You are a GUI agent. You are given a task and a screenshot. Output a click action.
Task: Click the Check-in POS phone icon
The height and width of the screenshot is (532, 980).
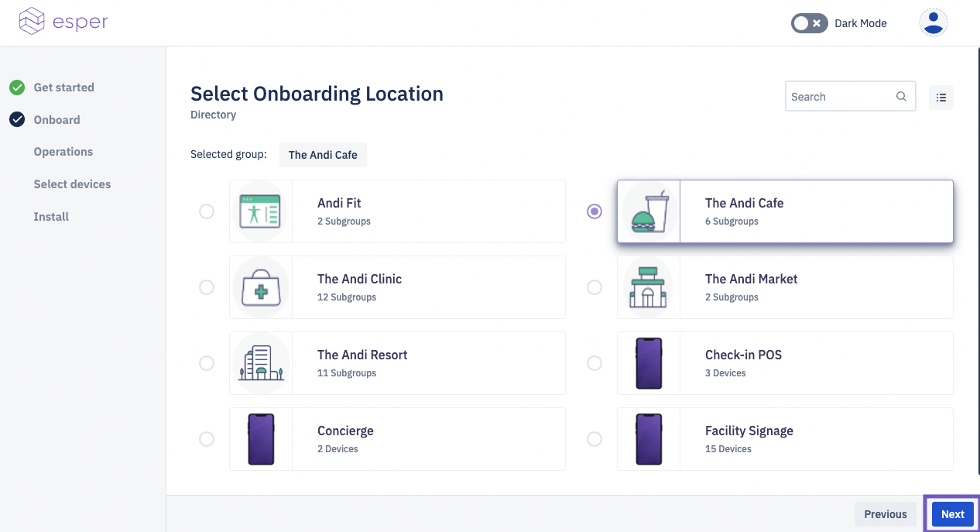tap(648, 363)
